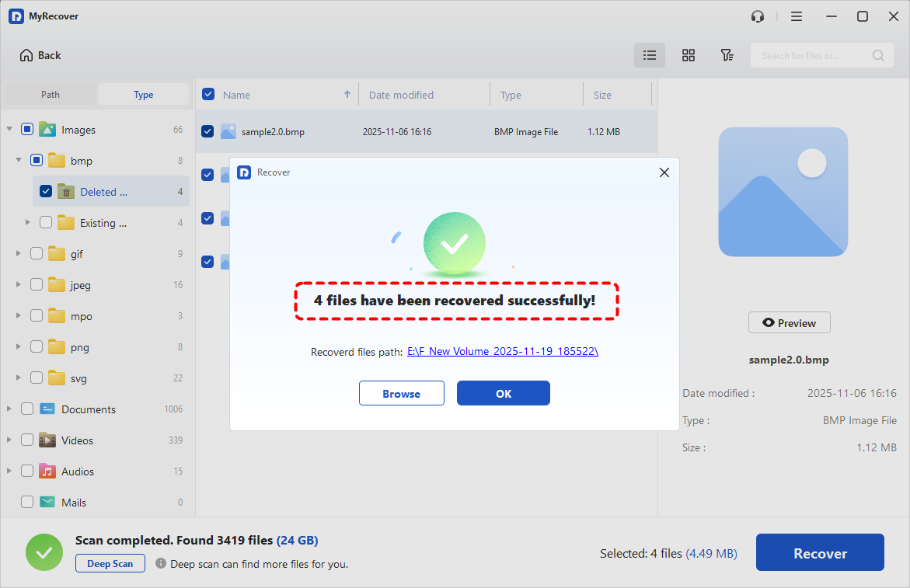The image size is (910, 588).
Task: Switch to list view mode
Action: pos(650,55)
